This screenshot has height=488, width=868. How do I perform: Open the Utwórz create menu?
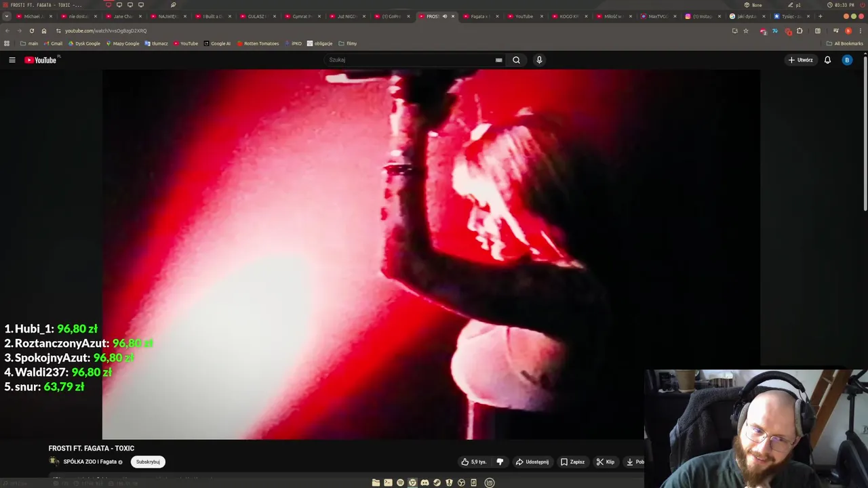coord(800,60)
